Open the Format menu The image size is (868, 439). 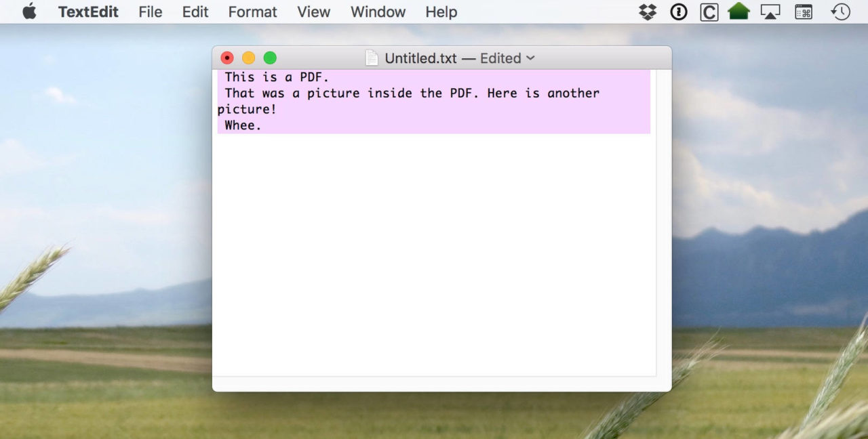(x=253, y=12)
